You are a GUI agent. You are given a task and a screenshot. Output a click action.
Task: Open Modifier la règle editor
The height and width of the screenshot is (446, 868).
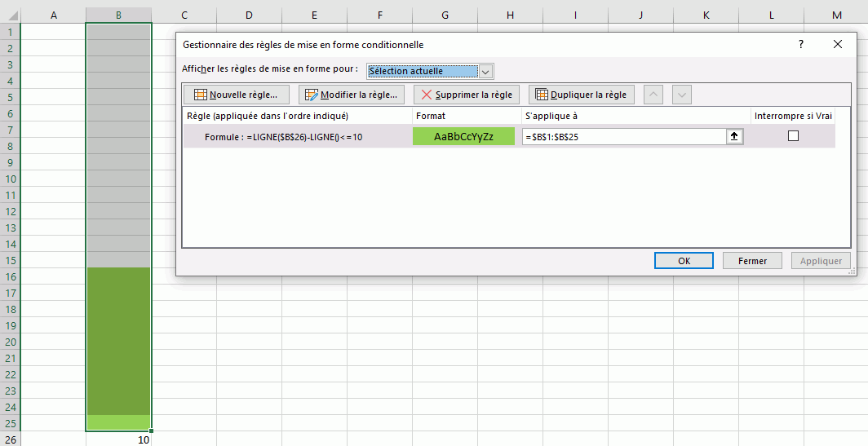[351, 95]
